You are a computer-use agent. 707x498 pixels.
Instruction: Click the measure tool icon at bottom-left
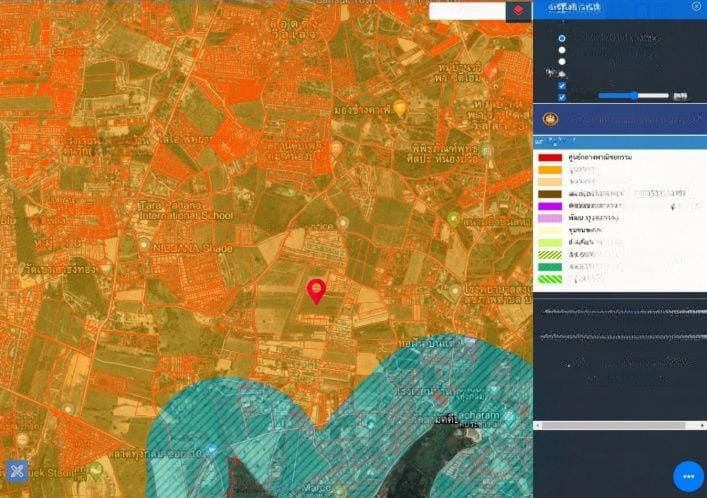(x=17, y=469)
